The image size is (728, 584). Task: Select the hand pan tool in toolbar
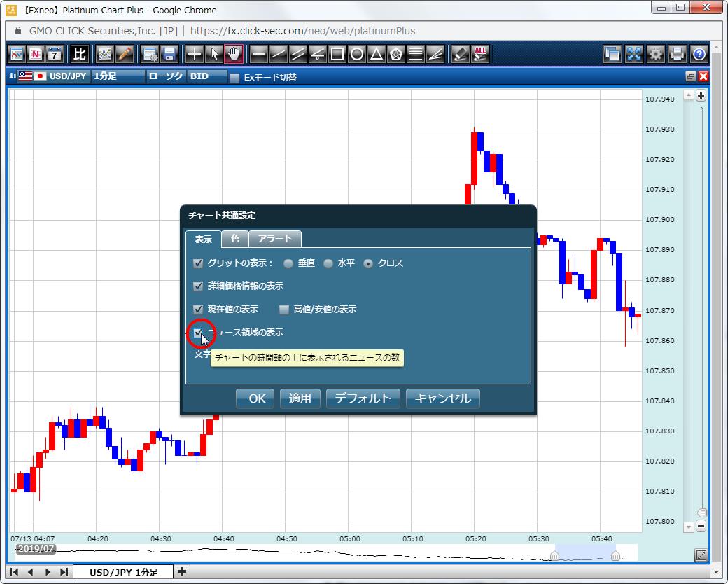tap(234, 54)
